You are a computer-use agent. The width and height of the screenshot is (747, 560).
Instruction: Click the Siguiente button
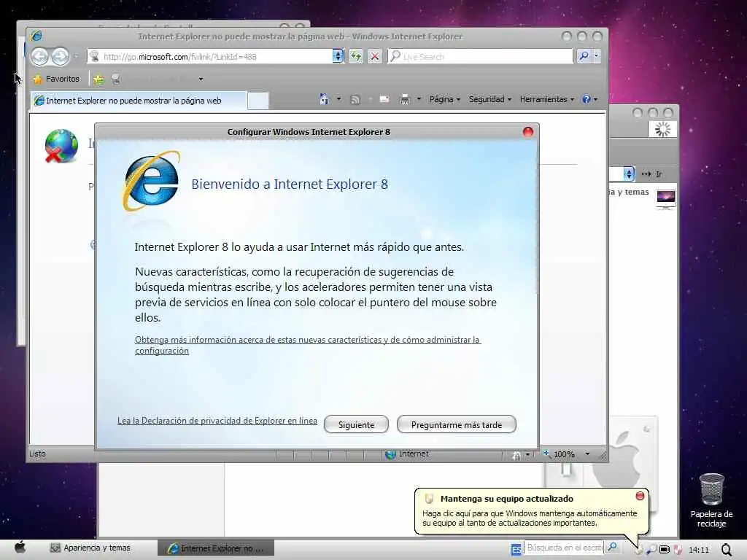click(x=356, y=425)
